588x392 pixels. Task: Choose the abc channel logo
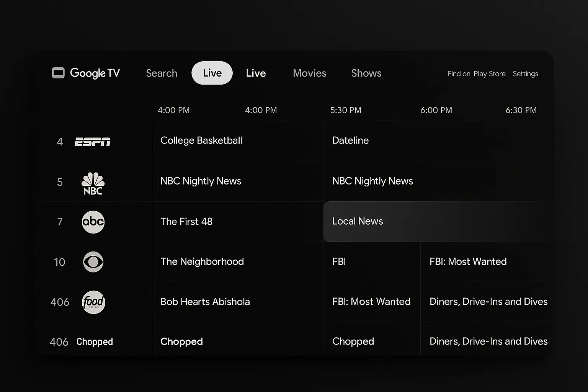pos(93,222)
